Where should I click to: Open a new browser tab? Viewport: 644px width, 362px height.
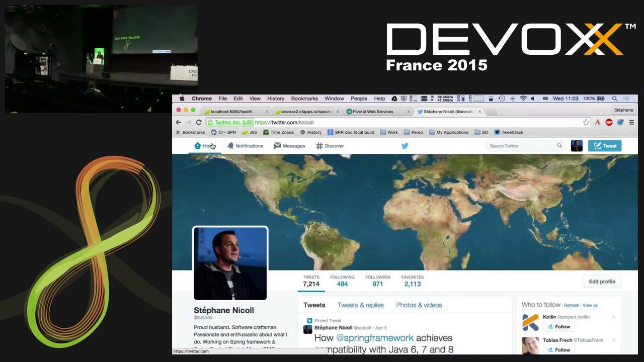[492, 112]
